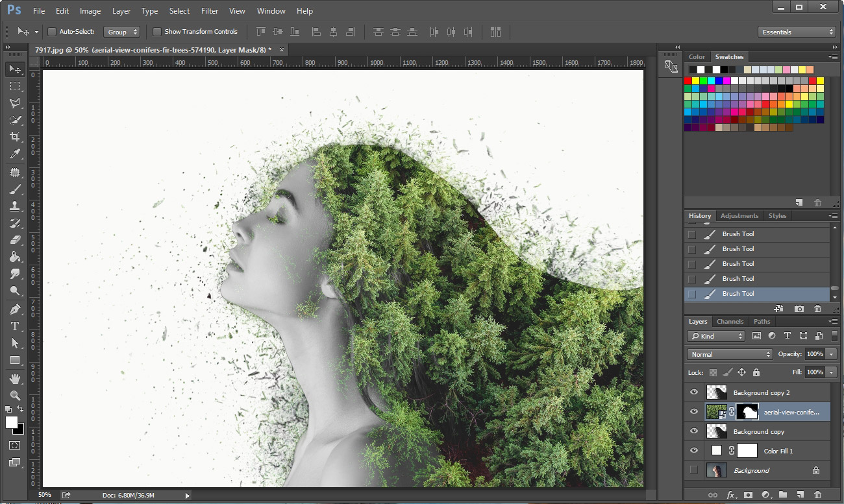Open the Normal blend mode dropdown
The width and height of the screenshot is (844, 504).
(x=730, y=354)
